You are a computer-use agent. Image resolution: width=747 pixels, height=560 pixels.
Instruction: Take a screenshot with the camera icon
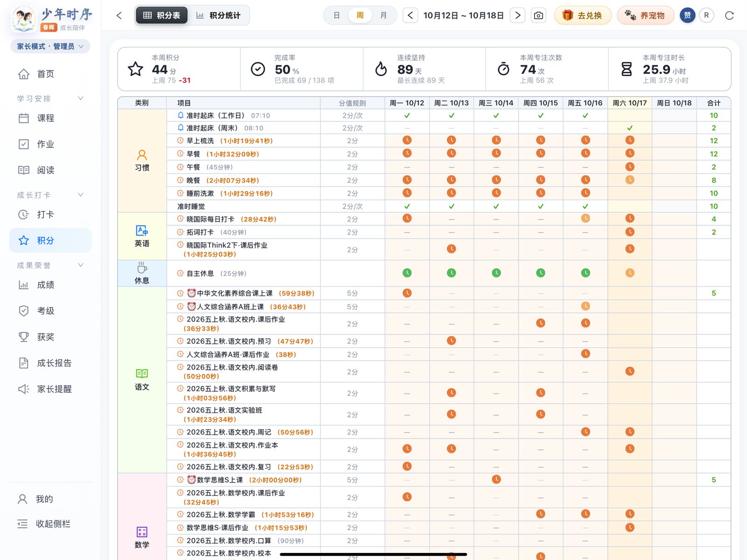point(538,15)
